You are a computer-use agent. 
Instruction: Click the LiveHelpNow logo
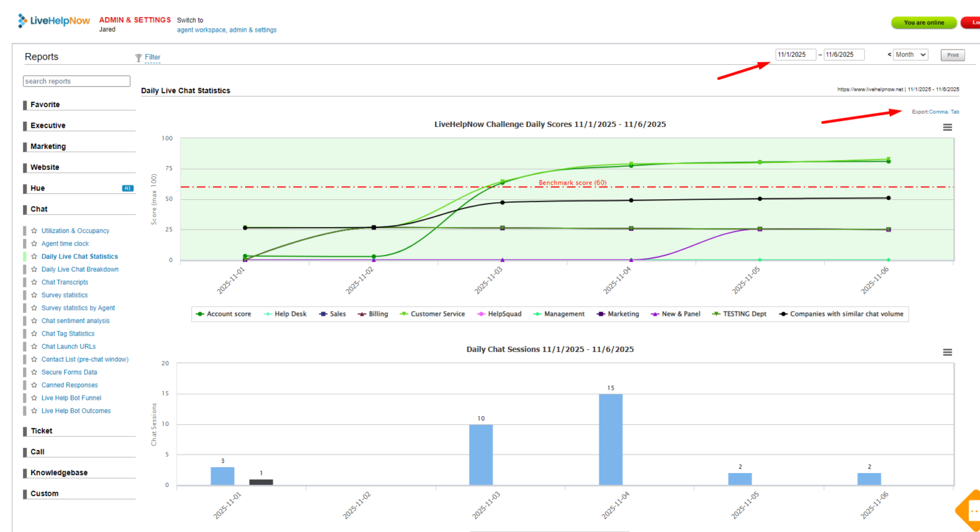pyautogui.click(x=54, y=21)
